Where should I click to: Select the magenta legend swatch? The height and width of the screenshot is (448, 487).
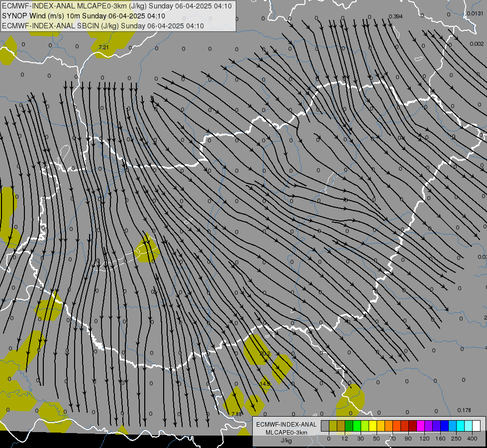point(421,426)
